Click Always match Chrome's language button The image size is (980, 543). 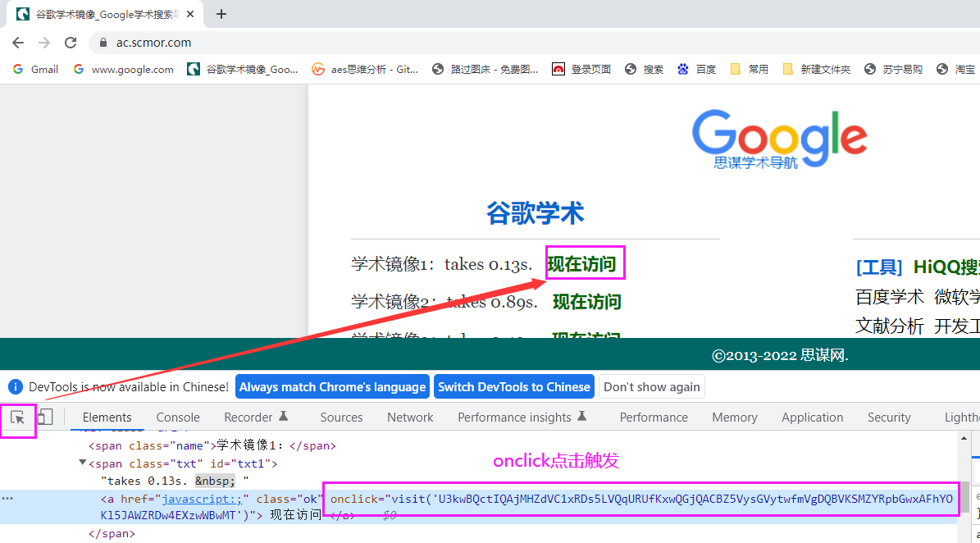pyautogui.click(x=332, y=387)
